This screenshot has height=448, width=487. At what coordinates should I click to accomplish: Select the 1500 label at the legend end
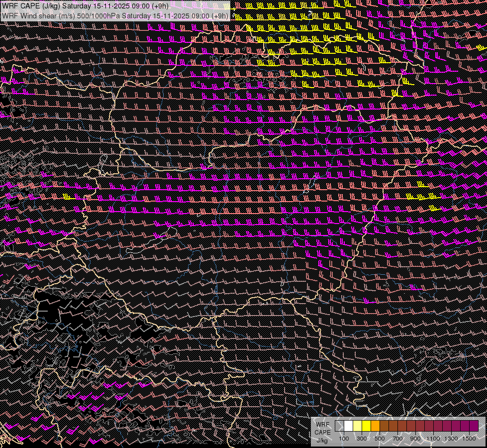(469, 439)
